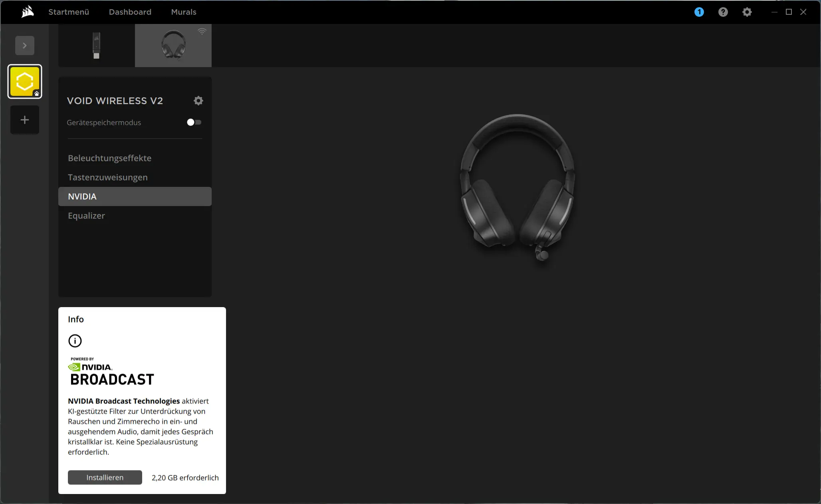Expand the profile sidebar chevron
This screenshot has width=821, height=504.
click(x=25, y=46)
